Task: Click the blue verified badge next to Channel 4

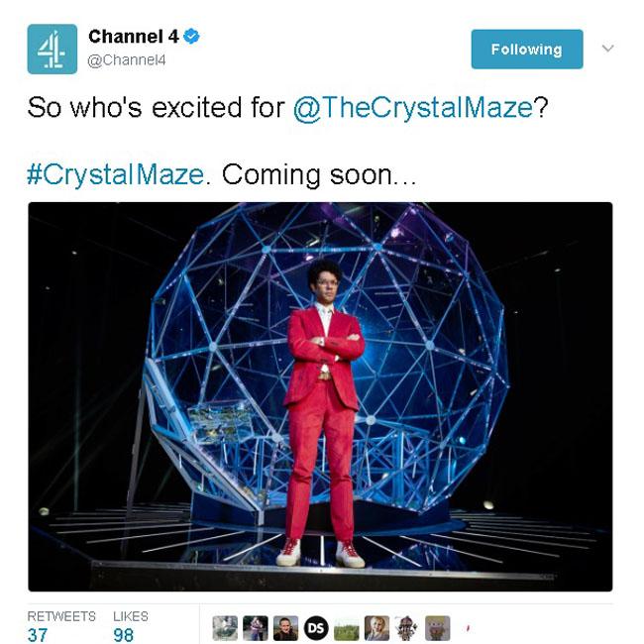Action: [191, 37]
